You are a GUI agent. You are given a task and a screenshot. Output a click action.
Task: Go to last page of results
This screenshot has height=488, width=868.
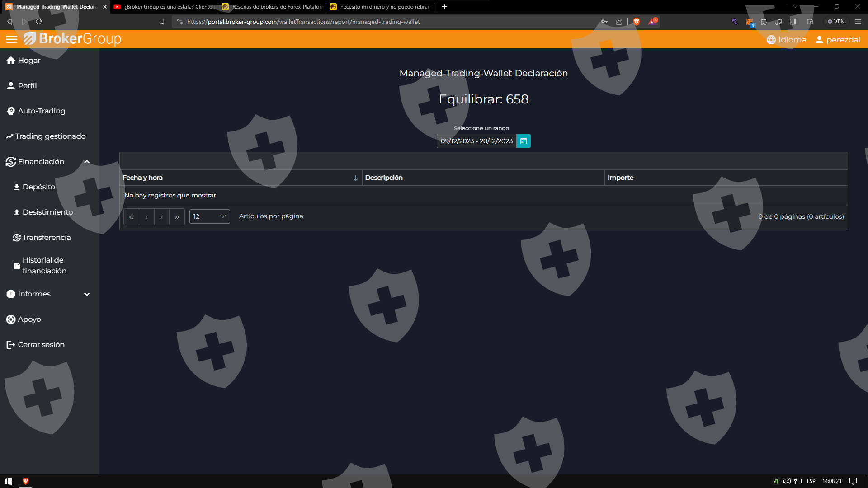177,217
